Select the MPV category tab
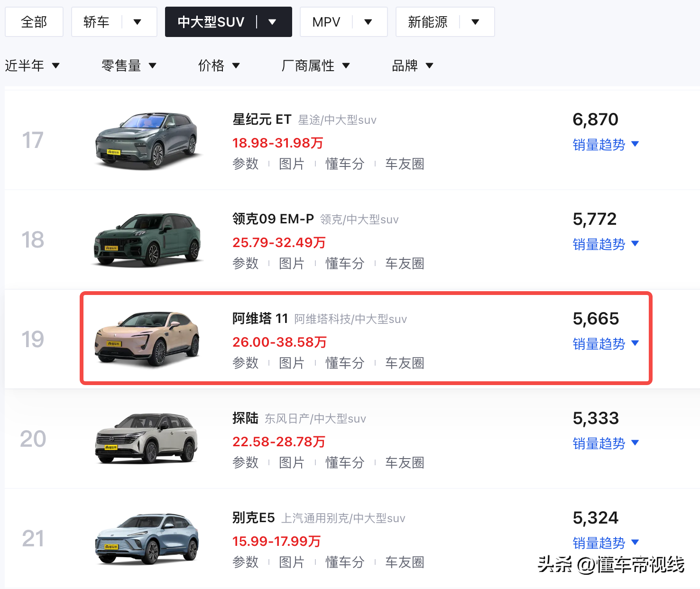The height and width of the screenshot is (589, 700). point(326,21)
